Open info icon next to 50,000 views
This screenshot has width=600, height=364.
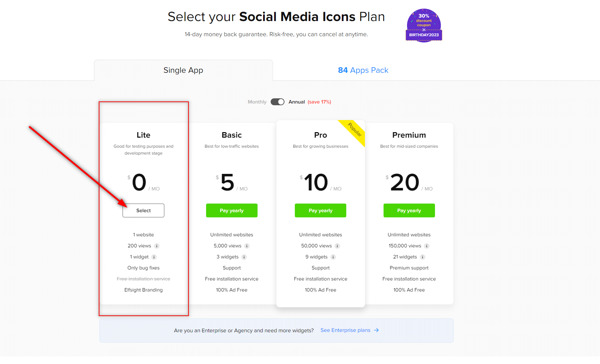point(337,246)
